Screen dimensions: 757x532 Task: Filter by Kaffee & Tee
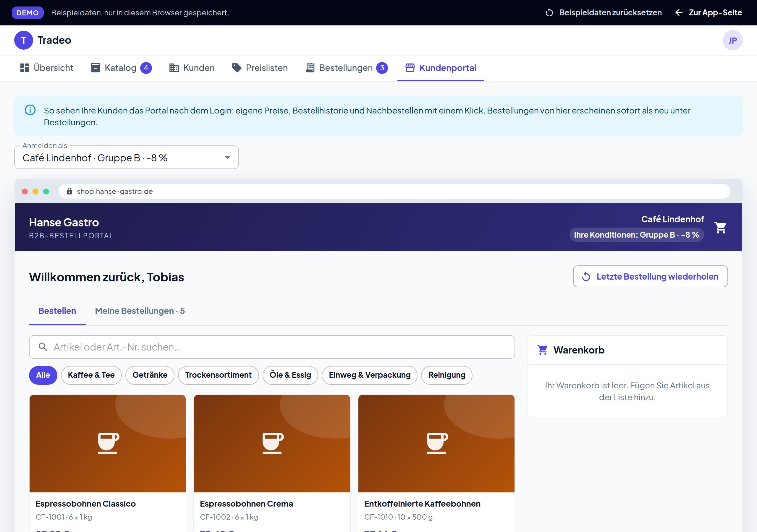tap(91, 375)
